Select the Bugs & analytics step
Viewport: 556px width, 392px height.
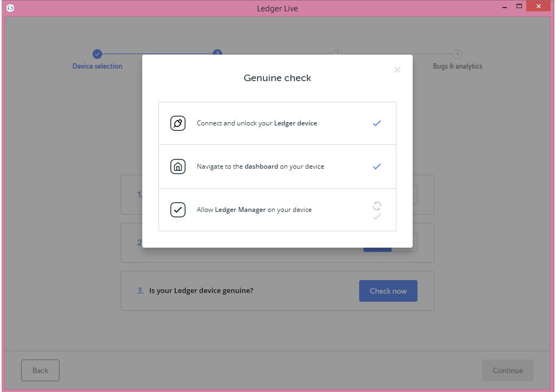(x=458, y=67)
